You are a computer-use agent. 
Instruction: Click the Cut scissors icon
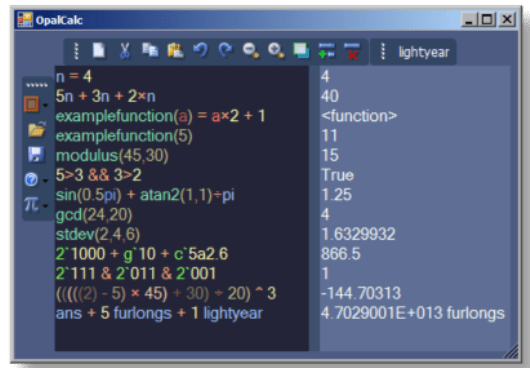pyautogui.click(x=124, y=51)
